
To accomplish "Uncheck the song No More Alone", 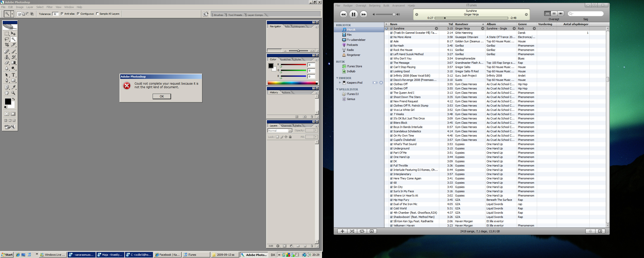I will coord(391,37).
